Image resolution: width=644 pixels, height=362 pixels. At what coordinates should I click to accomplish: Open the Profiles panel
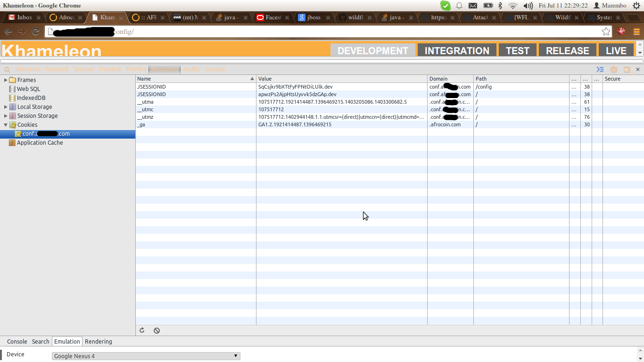136,69
